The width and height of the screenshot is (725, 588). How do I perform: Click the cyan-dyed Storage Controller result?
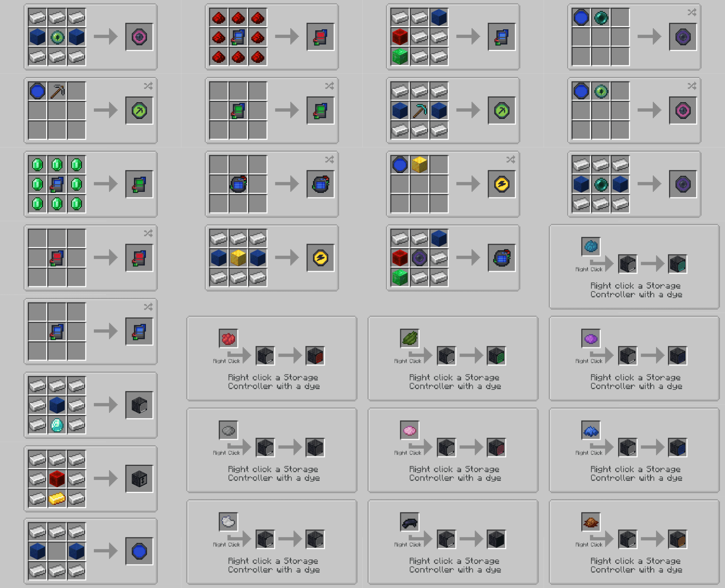[x=678, y=264]
